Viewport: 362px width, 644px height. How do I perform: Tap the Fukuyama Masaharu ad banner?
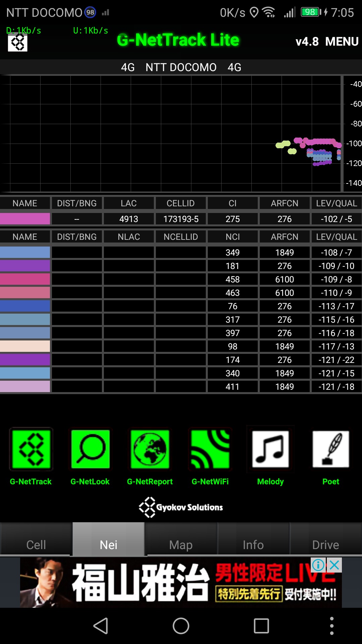pyautogui.click(x=181, y=583)
